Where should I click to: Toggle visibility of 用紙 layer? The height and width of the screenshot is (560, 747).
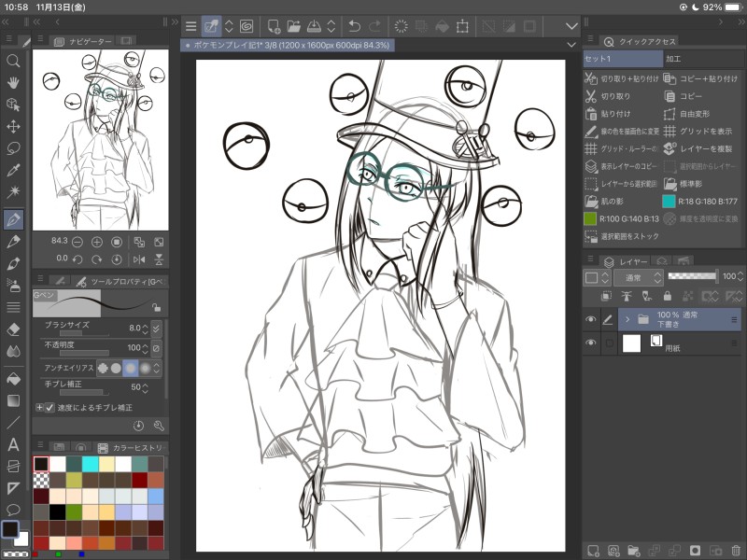click(x=591, y=343)
